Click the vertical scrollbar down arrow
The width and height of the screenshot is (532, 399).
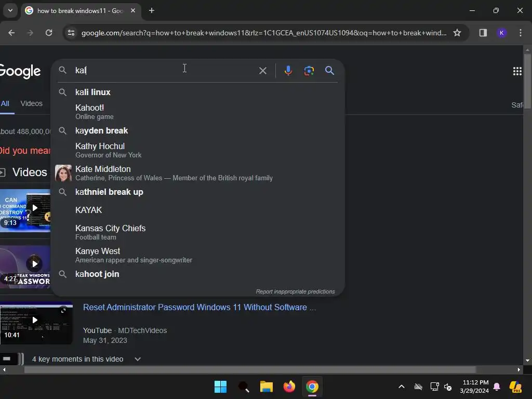(527, 361)
